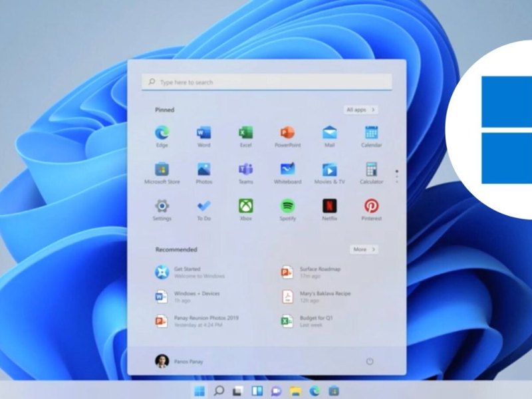
Task: Open the Panos Panay user account
Action: click(x=179, y=361)
